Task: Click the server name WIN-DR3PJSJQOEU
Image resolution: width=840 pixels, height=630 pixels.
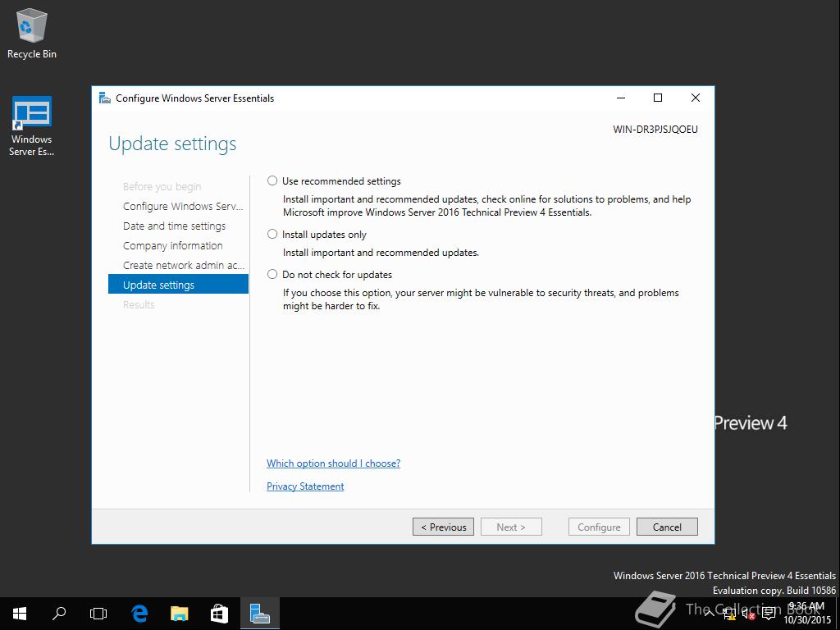Action: click(x=655, y=130)
